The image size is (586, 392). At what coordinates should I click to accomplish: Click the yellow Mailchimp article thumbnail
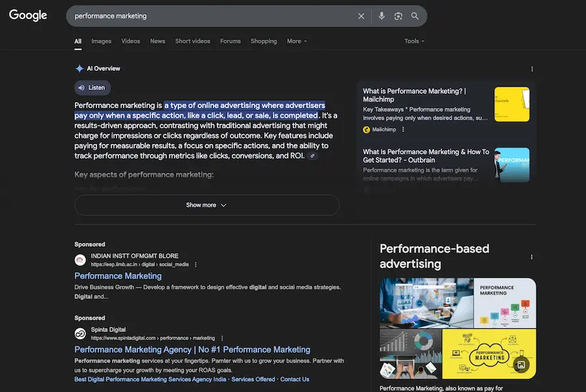[x=512, y=104]
